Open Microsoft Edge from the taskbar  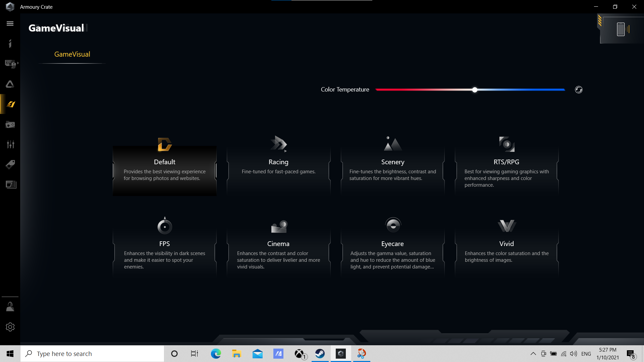(216, 354)
